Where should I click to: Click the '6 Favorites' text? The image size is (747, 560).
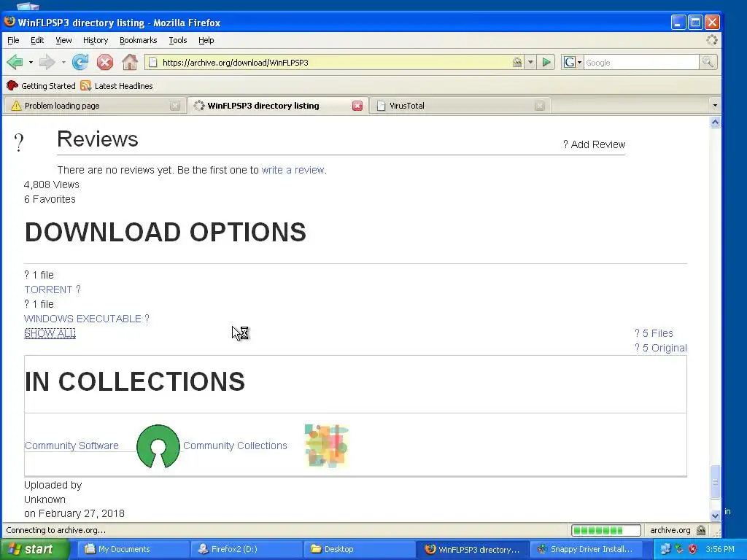tap(50, 199)
